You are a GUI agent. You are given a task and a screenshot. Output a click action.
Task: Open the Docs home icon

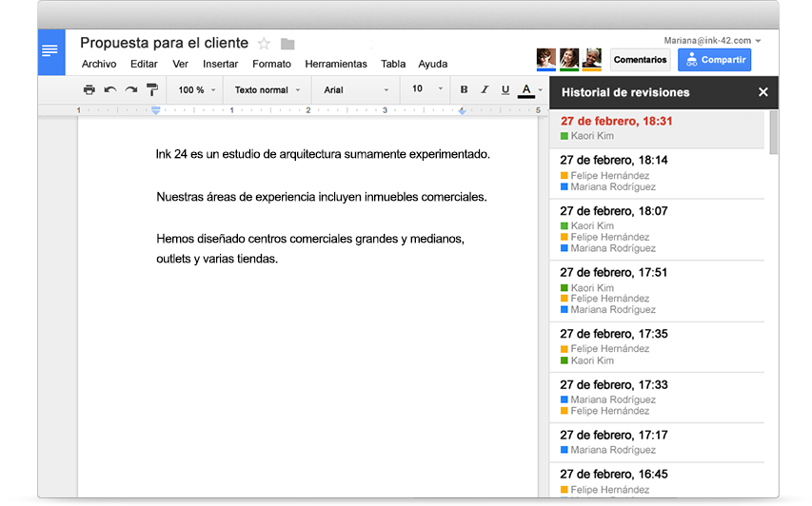(50, 51)
